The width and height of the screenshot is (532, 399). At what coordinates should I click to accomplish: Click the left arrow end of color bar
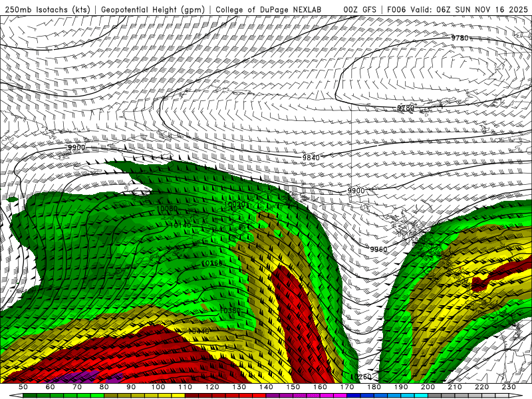[16, 395]
